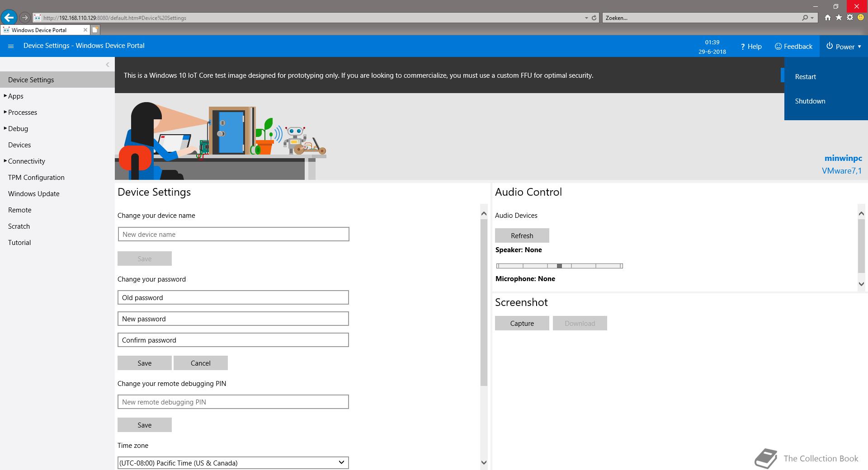This screenshot has height=470, width=868.
Task: Toggle the Power dropdown menu
Action: (x=844, y=47)
